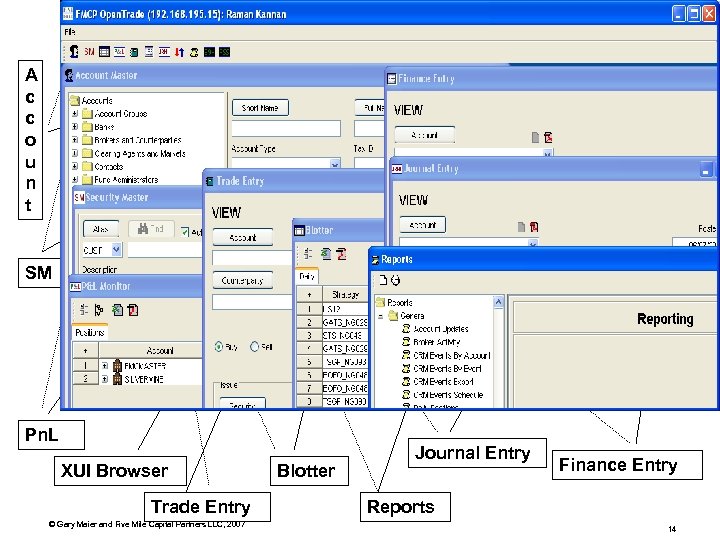Expand the Fund Administrators folder

(75, 180)
